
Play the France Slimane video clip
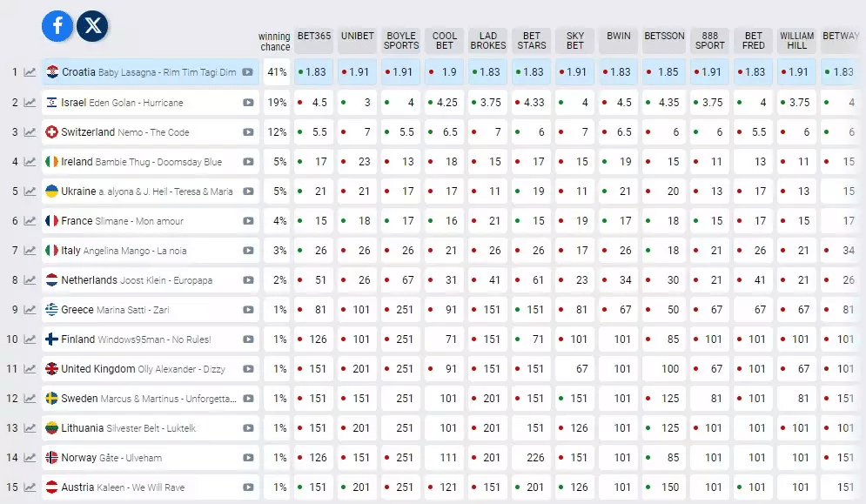[248, 221]
